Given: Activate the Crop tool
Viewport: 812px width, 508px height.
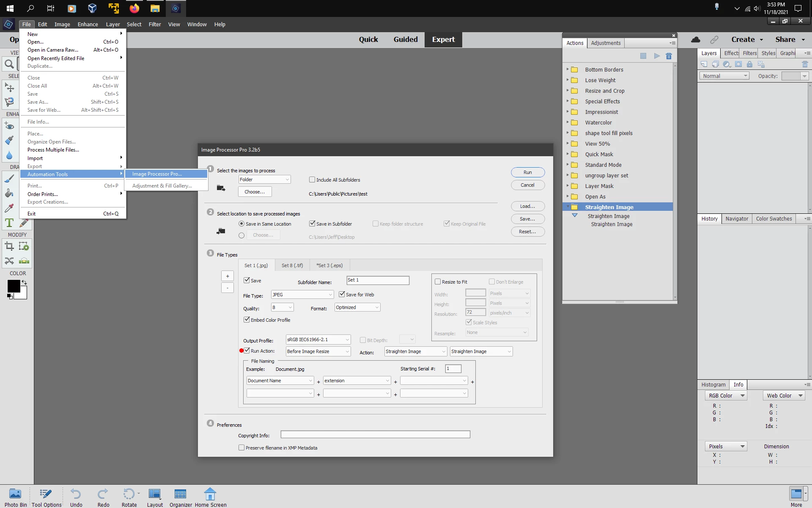Looking at the screenshot, I should (x=9, y=246).
